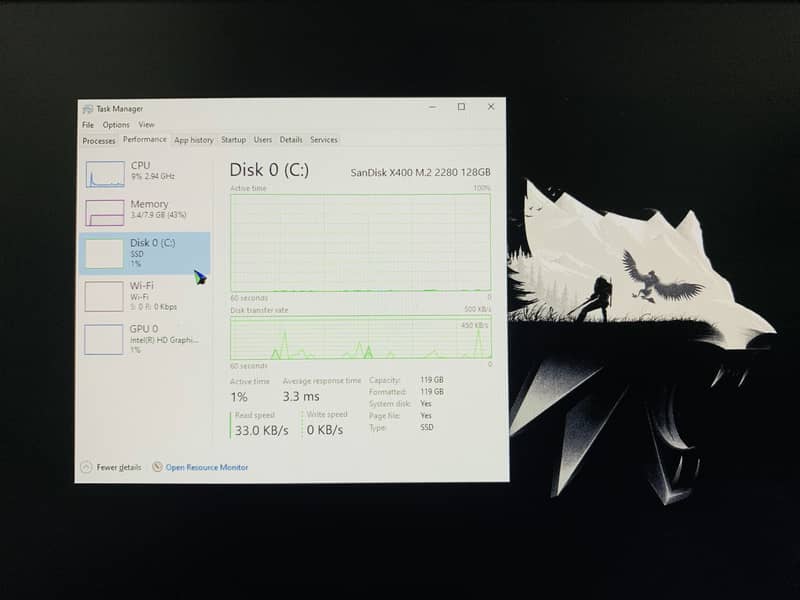Click the Task Manager title bar icon
The image size is (800, 600).
(x=87, y=109)
